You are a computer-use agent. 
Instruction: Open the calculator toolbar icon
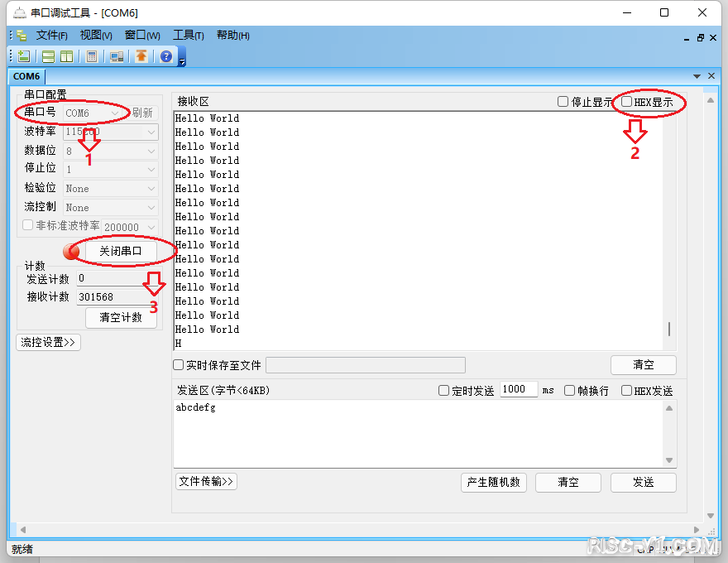(x=92, y=56)
